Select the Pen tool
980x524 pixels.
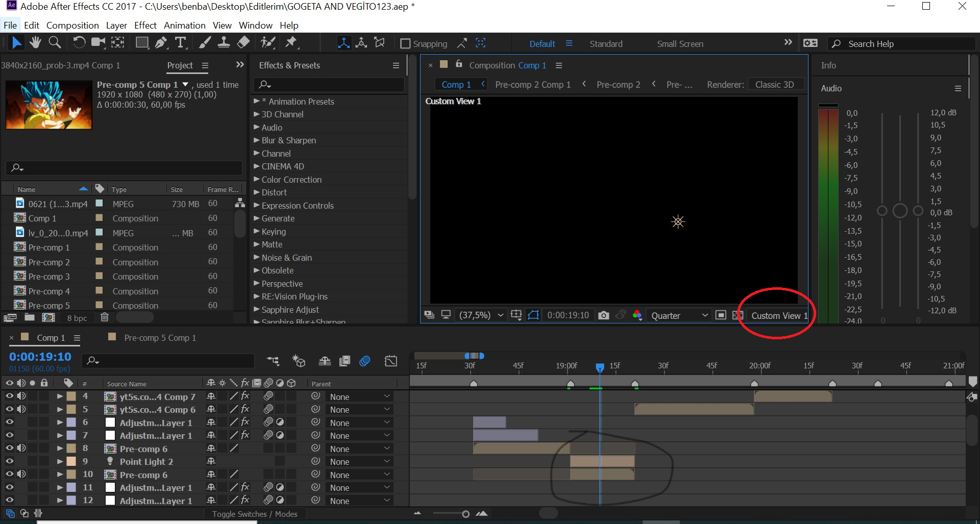point(161,43)
